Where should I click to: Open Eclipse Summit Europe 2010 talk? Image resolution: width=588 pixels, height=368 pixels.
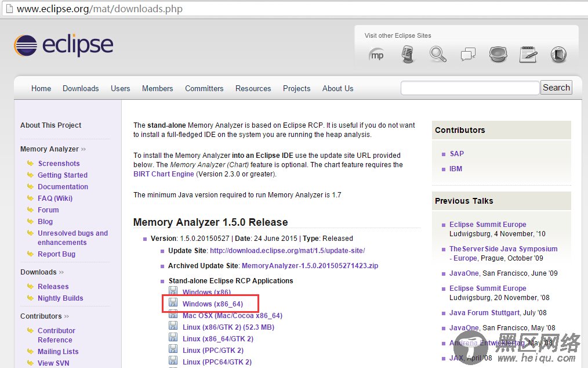[x=488, y=224]
